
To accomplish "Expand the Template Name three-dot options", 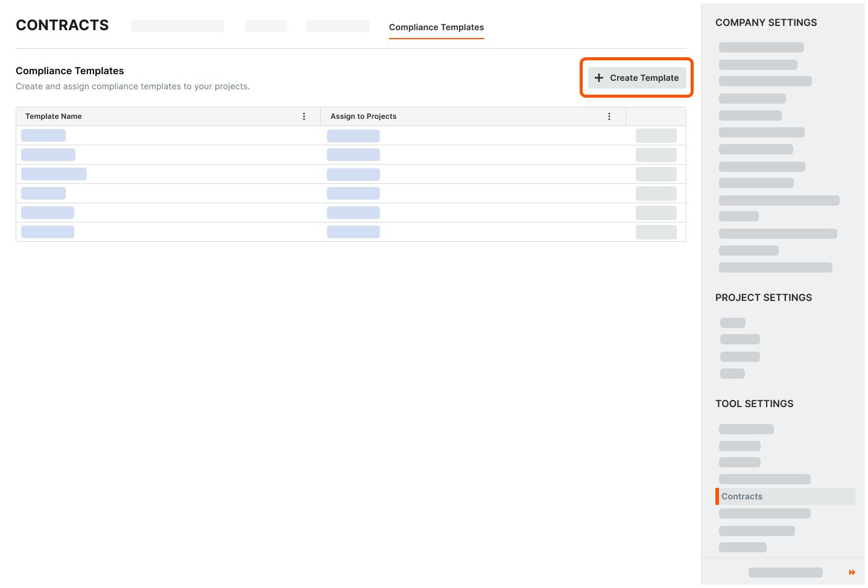I will tap(304, 116).
